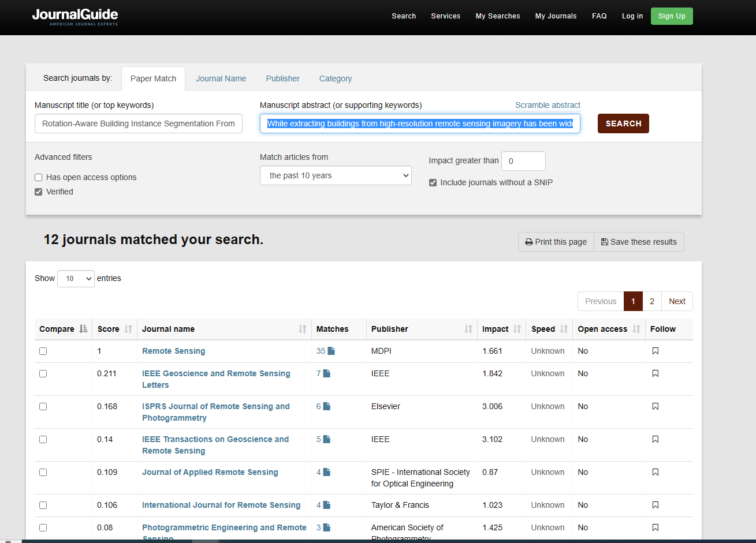
Task: Check compare box for ISPRS Journal
Action: point(43,406)
